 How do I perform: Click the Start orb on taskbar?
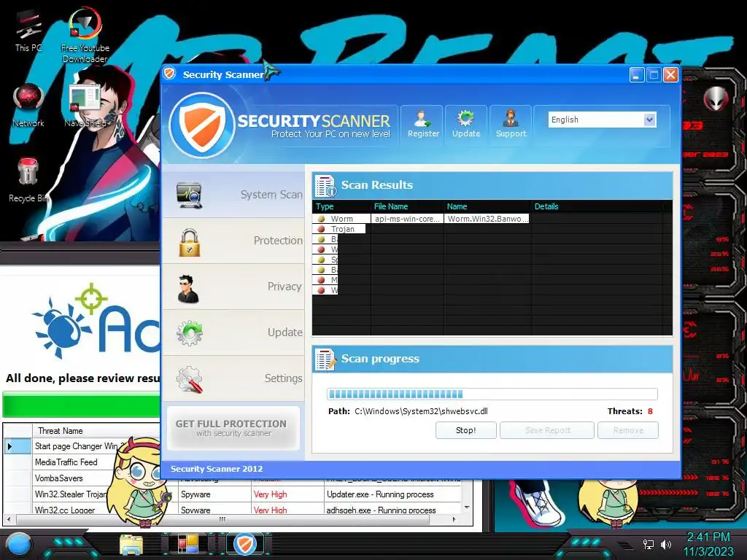click(x=19, y=544)
